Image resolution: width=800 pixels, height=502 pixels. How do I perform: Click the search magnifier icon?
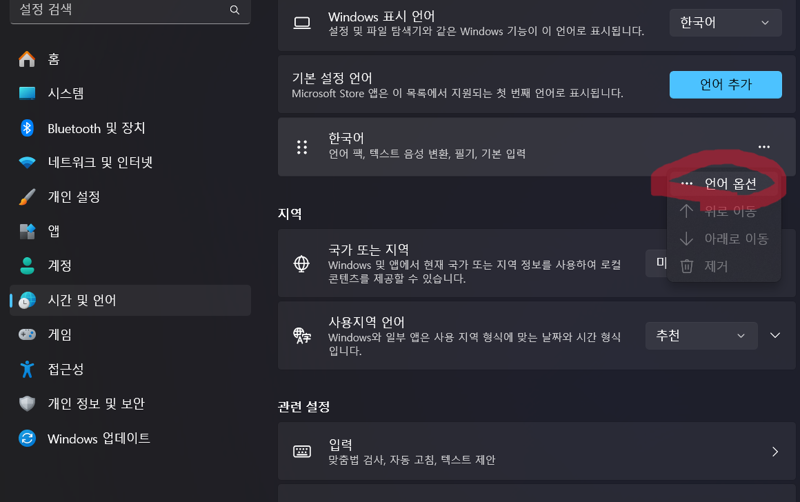point(234,10)
